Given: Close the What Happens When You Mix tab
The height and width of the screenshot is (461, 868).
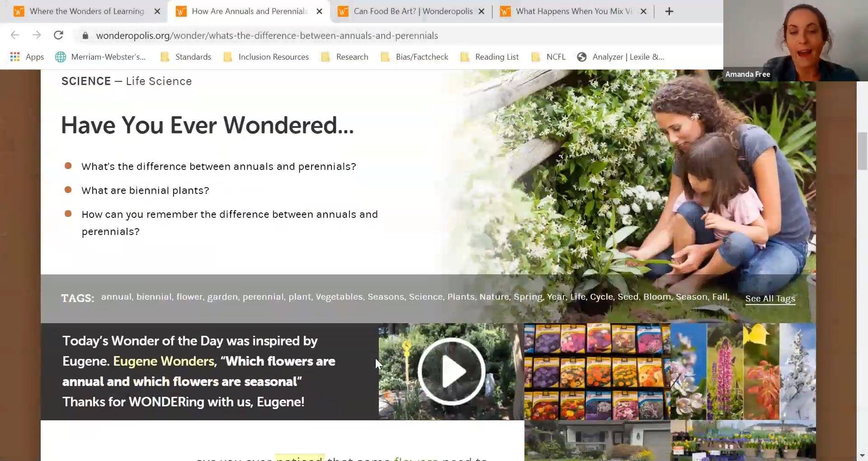Looking at the screenshot, I should 643,11.
